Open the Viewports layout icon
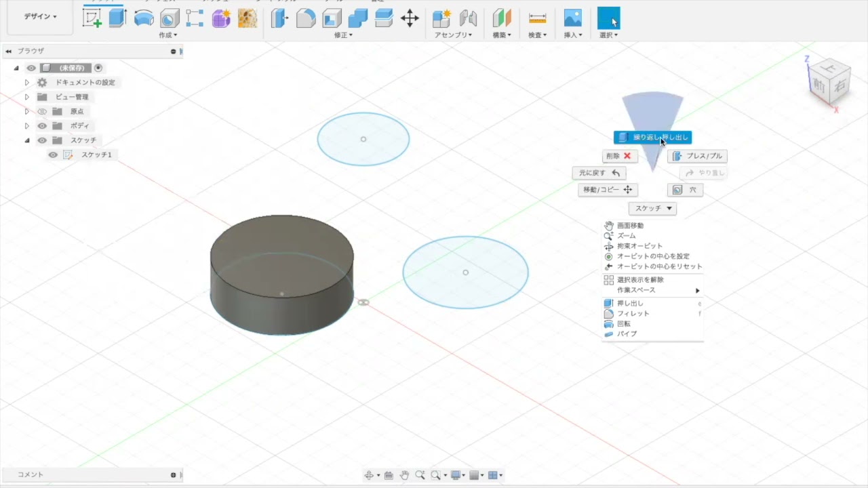Viewport: 868px width, 488px height. point(494,476)
